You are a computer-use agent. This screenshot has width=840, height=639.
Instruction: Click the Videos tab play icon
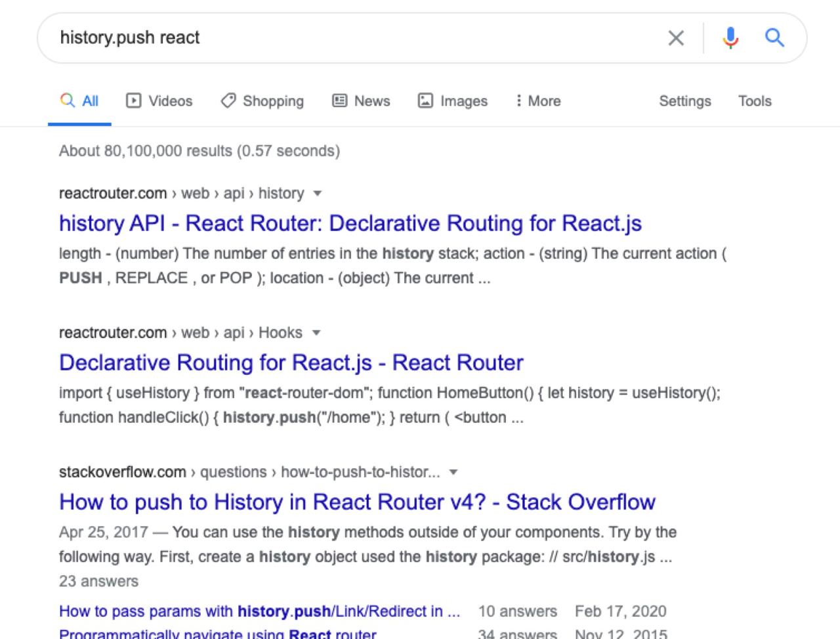click(x=133, y=100)
